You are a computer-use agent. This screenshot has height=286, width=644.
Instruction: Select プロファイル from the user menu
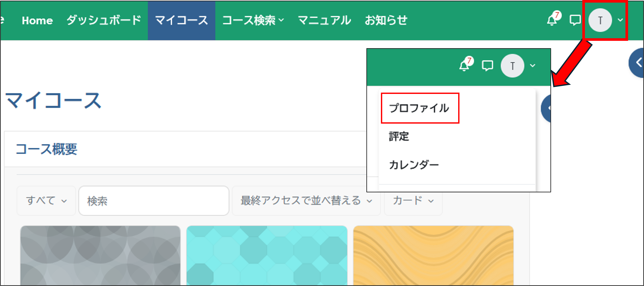click(419, 108)
